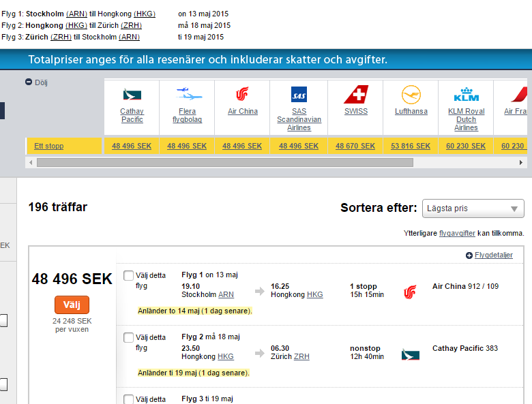Collapse the airline matrix with Dölj
The height and width of the screenshot is (404, 532).
point(37,82)
